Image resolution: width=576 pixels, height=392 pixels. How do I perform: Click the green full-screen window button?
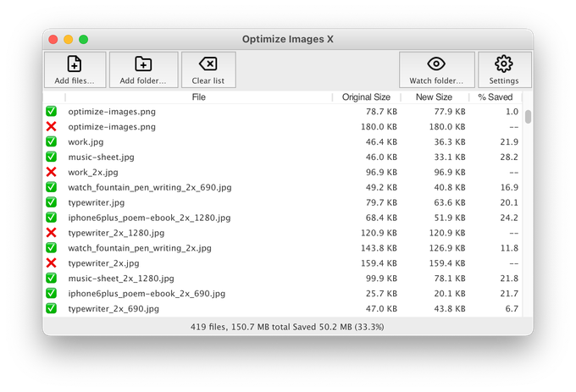click(84, 39)
